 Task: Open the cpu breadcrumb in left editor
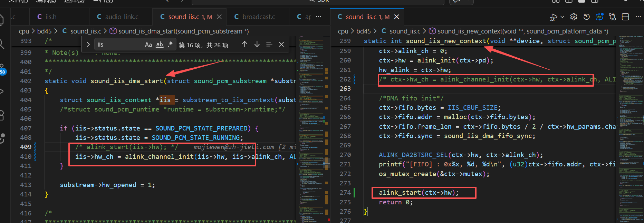24,31
